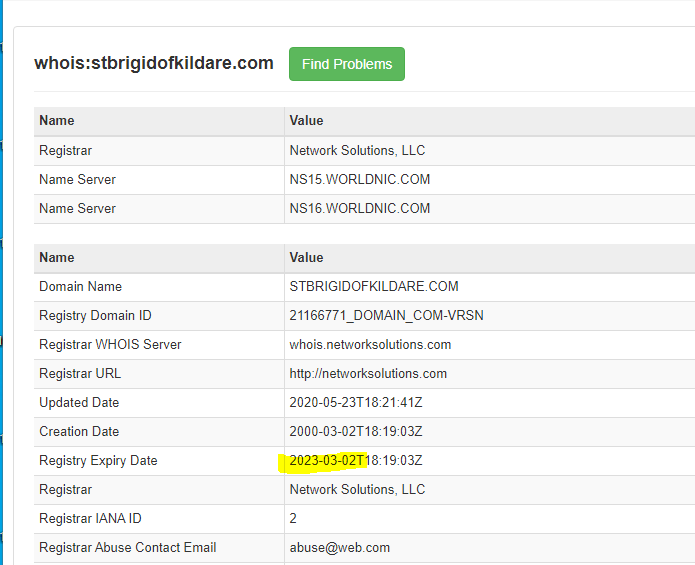
Task: Click the whois:stbrigidofkildare.com heading
Action: click(154, 63)
